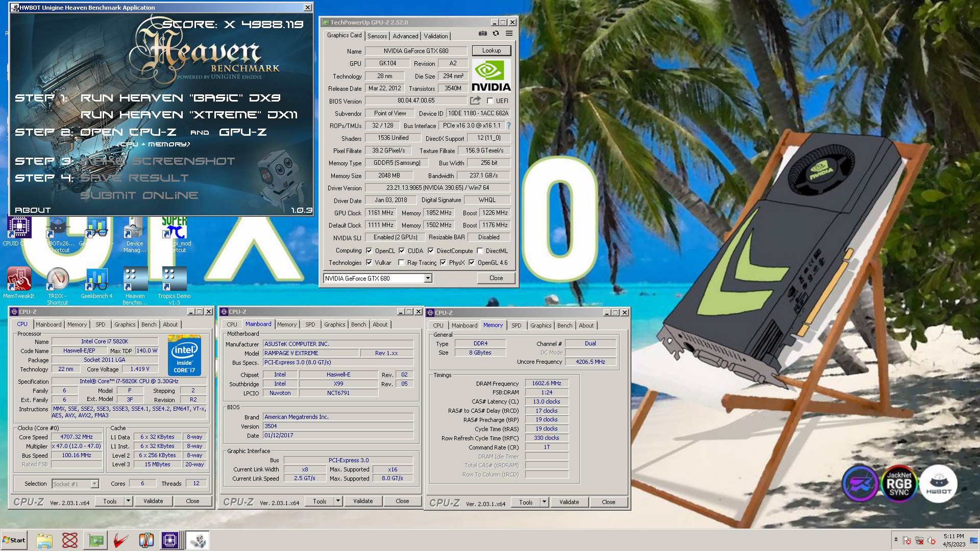Image resolution: width=980 pixels, height=551 pixels.
Task: Click the Bus Interface question mark icon
Action: coord(508,126)
